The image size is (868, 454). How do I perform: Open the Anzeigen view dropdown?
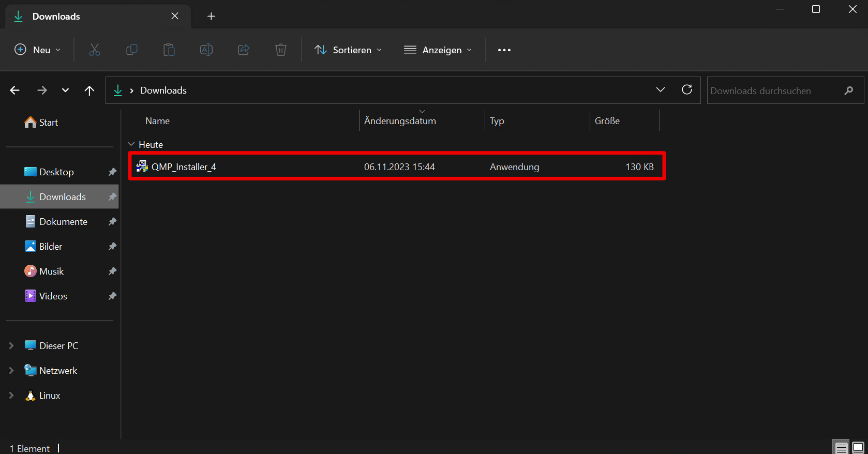pos(438,50)
